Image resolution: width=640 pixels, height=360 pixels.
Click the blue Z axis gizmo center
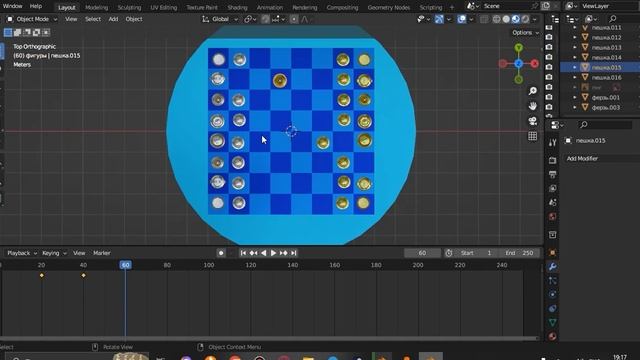click(x=518, y=64)
